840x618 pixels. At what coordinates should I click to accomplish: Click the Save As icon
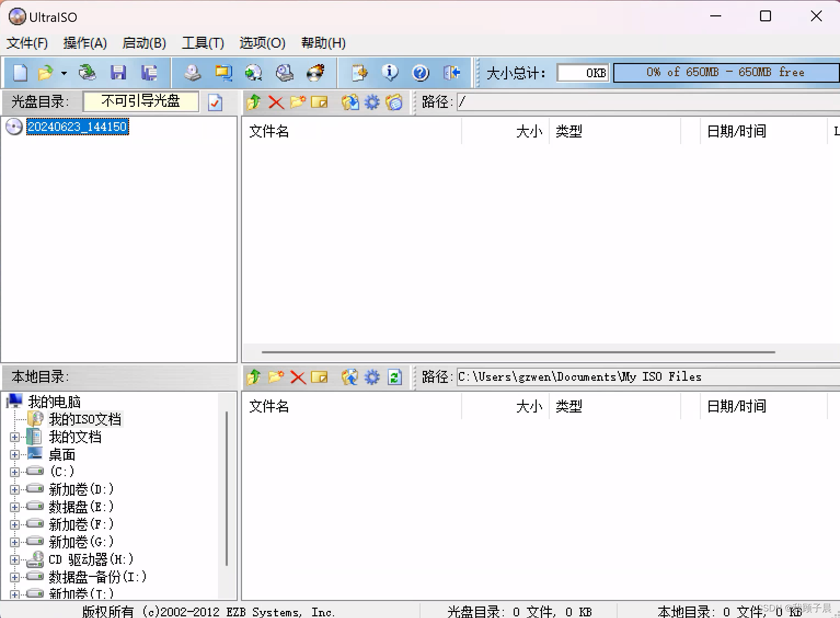tap(148, 72)
